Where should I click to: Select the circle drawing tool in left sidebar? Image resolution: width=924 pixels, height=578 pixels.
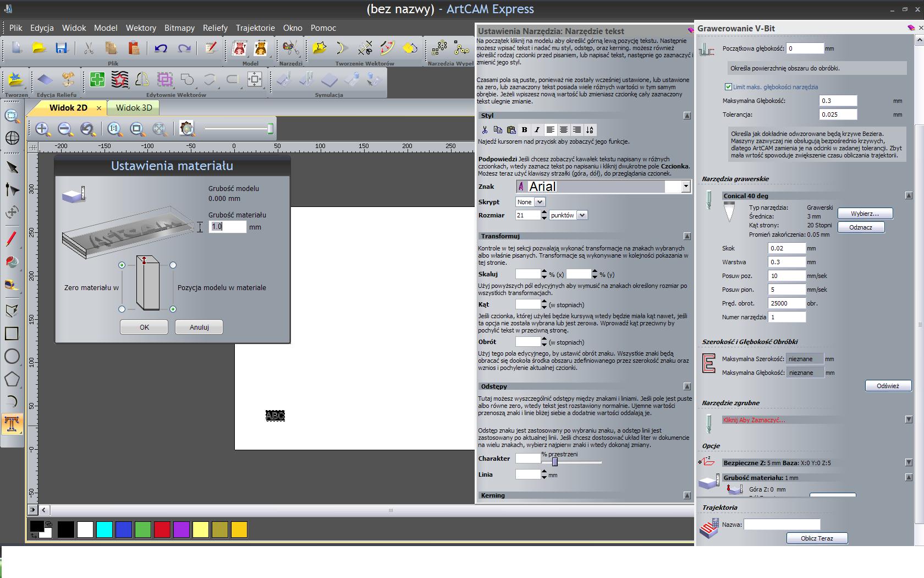12,356
